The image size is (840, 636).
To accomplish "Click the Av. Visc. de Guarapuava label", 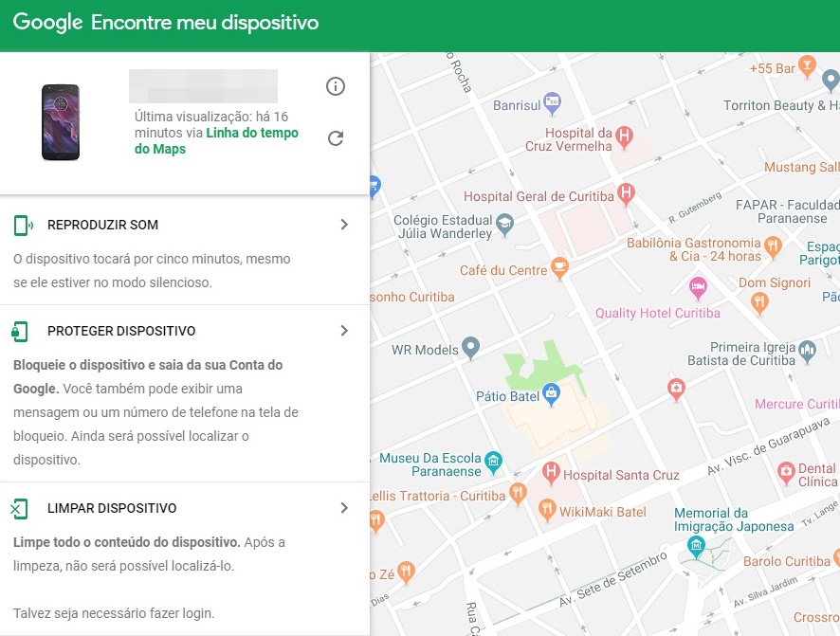I will tap(769, 445).
